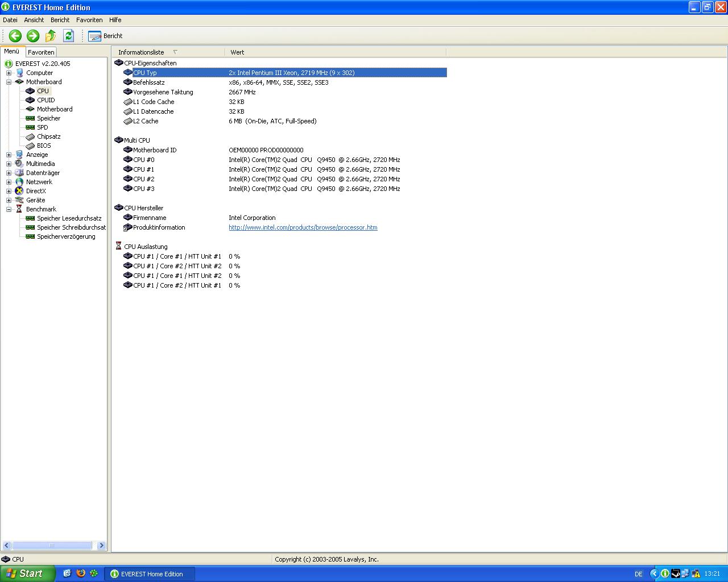Click the green Back arrow toolbar icon
The height and width of the screenshot is (582, 728).
click(15, 36)
